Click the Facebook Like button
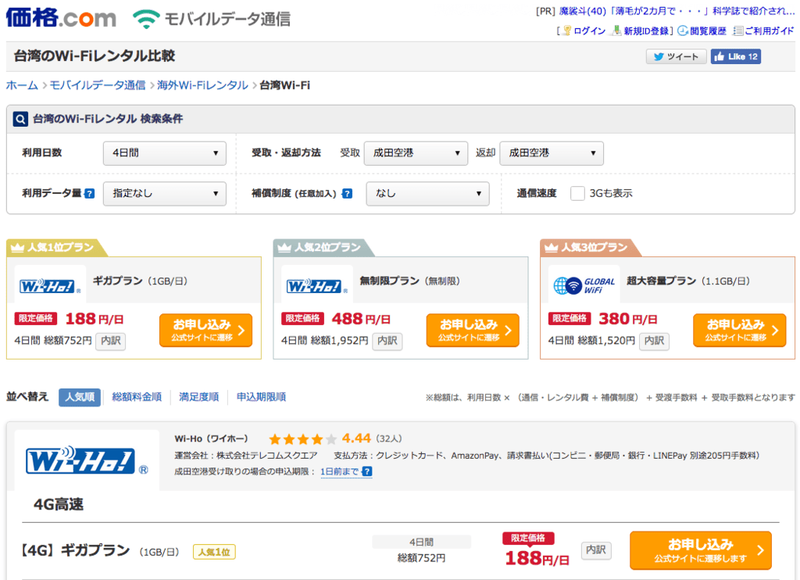The width and height of the screenshot is (800, 580). tap(736, 56)
